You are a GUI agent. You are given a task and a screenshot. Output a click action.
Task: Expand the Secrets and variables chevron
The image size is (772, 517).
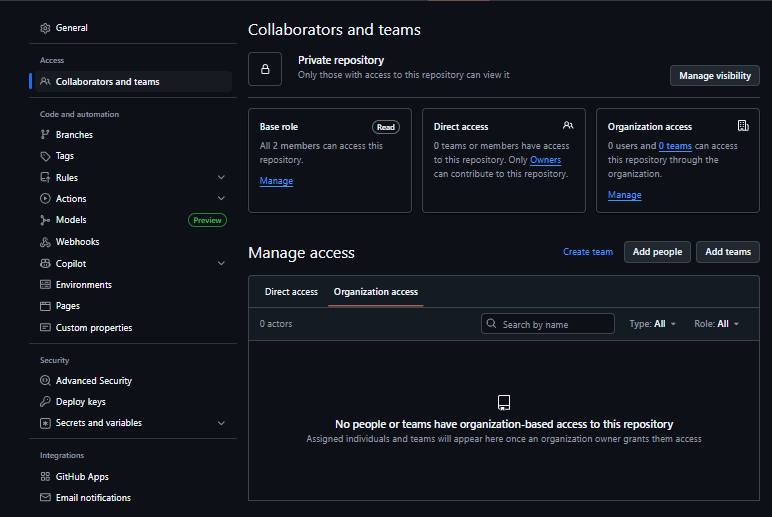pos(222,423)
